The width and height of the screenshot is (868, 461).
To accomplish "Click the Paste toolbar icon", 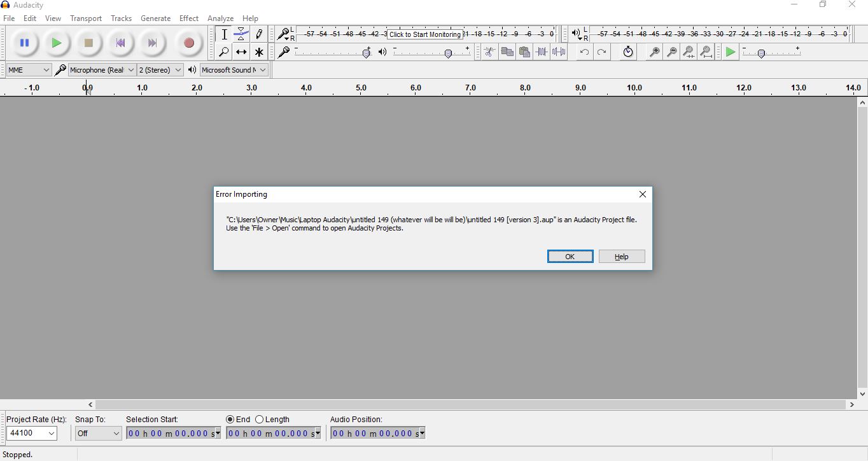I will (x=524, y=52).
